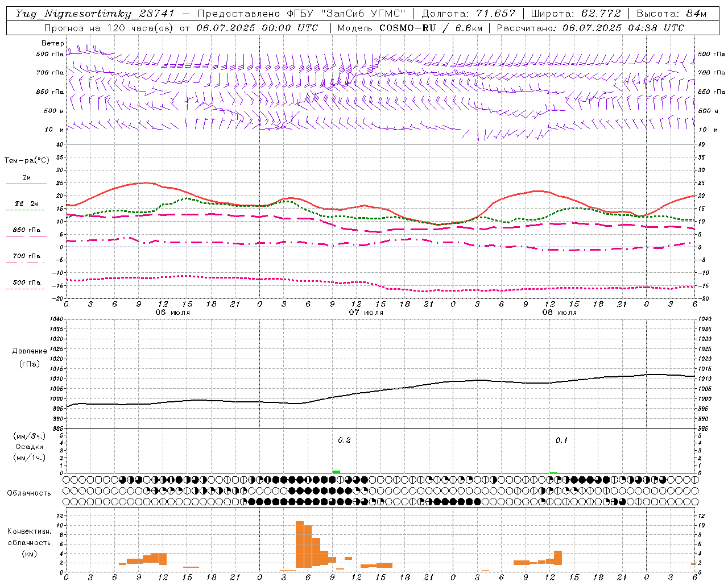Image resolution: width=728 pixels, height=582 pixels.
Task: Click the tallest orange convective cloud bar
Action: pos(300,544)
